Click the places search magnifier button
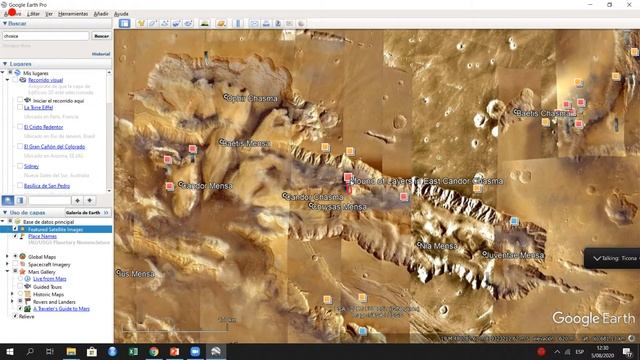640x360 pixels. click(8, 200)
